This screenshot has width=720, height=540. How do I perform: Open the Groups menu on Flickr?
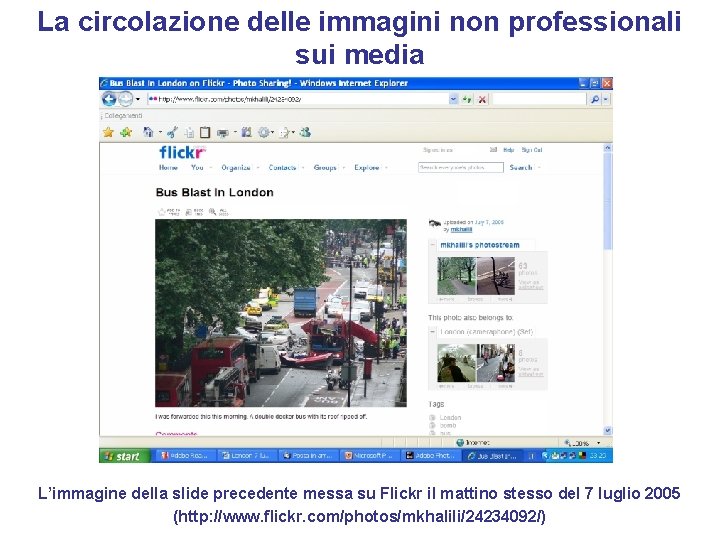pos(325,168)
